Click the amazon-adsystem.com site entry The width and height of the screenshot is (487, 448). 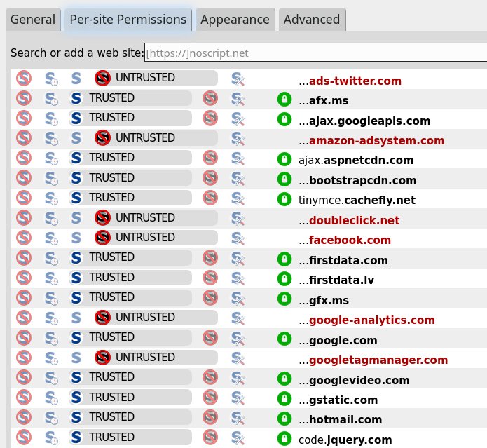tap(371, 141)
